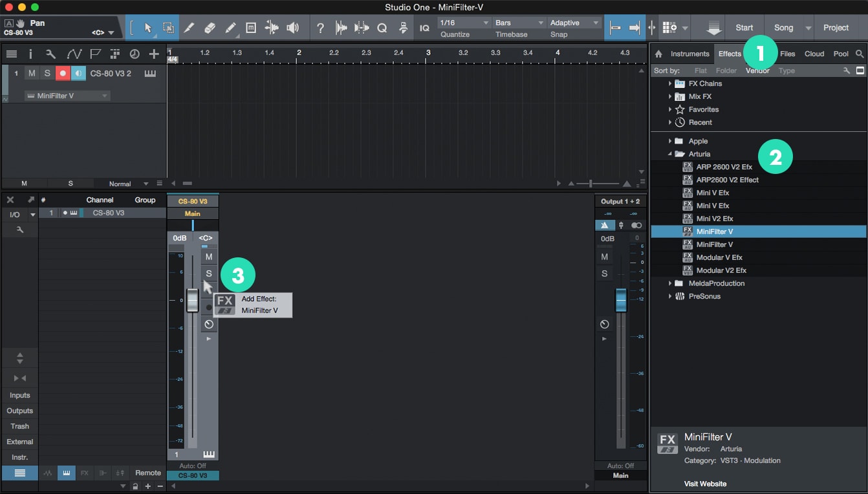
Task: Click the plus icon to add tracks
Action: tap(154, 54)
